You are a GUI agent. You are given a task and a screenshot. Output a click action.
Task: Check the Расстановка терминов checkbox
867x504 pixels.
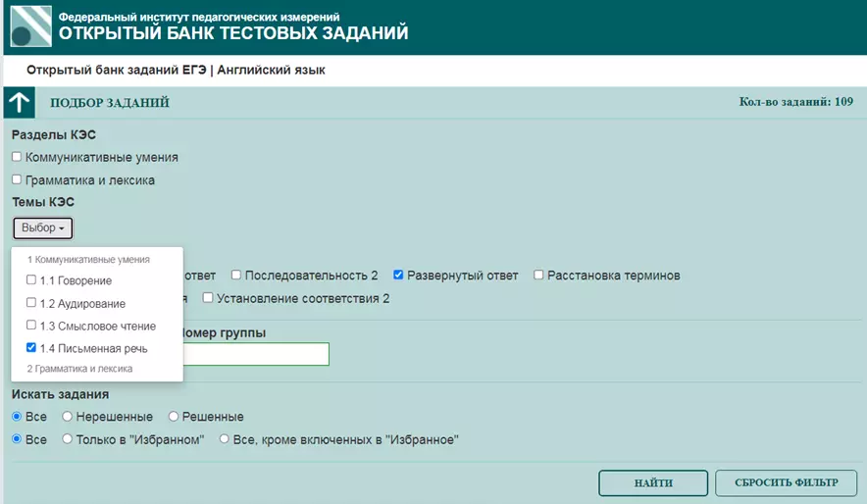coord(538,276)
